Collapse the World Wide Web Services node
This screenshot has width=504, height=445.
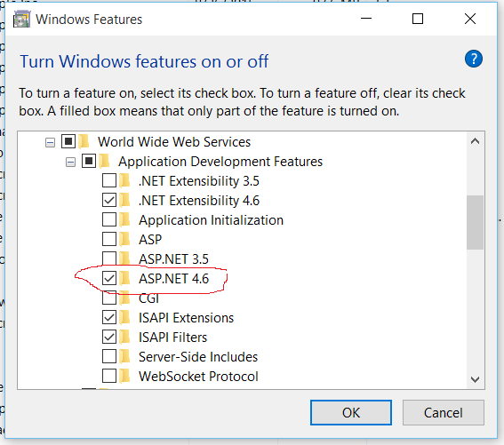(x=50, y=142)
